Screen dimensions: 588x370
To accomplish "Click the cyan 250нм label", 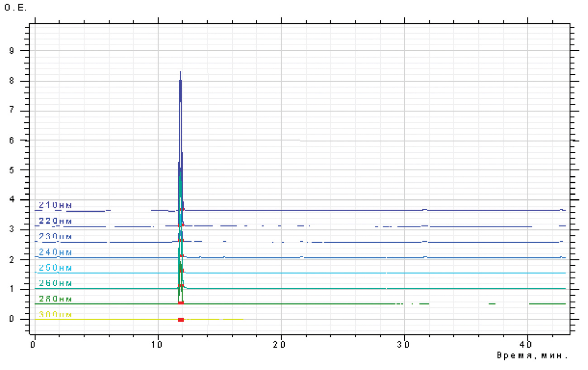I will (55, 268).
